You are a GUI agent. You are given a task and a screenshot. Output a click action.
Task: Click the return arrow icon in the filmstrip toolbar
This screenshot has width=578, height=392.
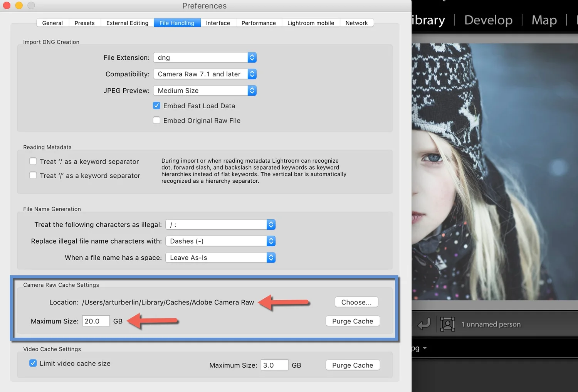click(x=424, y=324)
